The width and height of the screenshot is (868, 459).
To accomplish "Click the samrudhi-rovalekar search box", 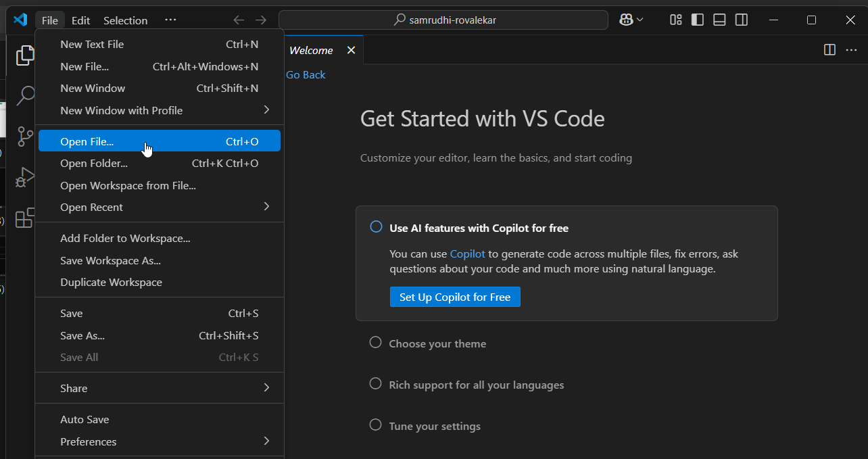I will click(x=443, y=20).
